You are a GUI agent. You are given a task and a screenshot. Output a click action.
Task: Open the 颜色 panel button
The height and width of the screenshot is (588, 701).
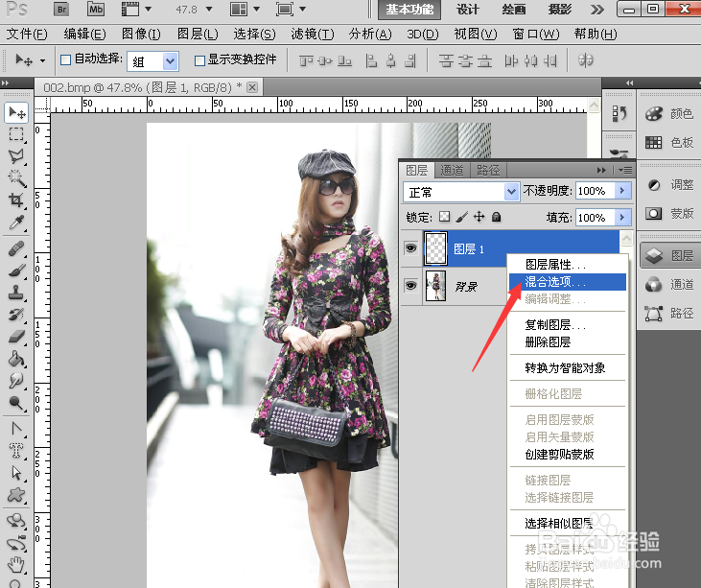click(x=668, y=114)
